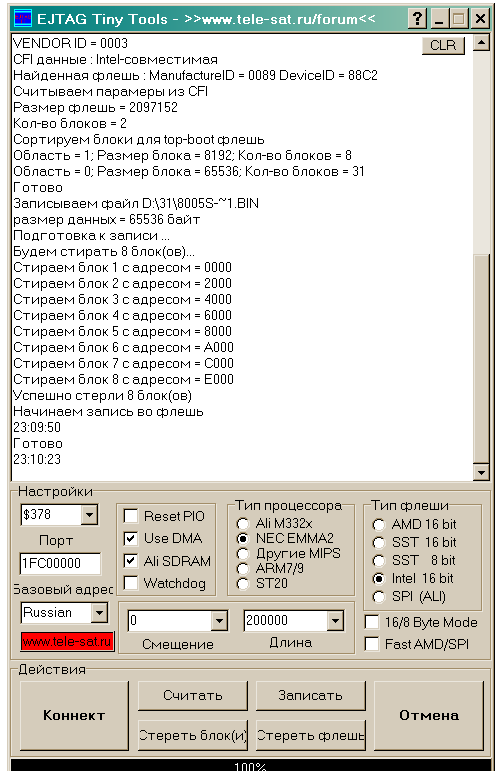Enable the Reset PIO checkbox
The image size is (501, 774).
pyautogui.click(x=131, y=516)
